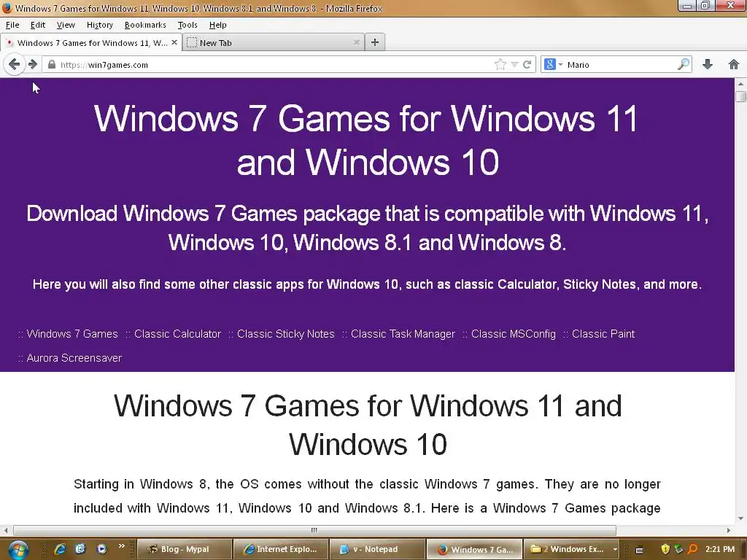Select the Windows 7 Games tab
This screenshot has height=560, width=747.
coord(90,43)
